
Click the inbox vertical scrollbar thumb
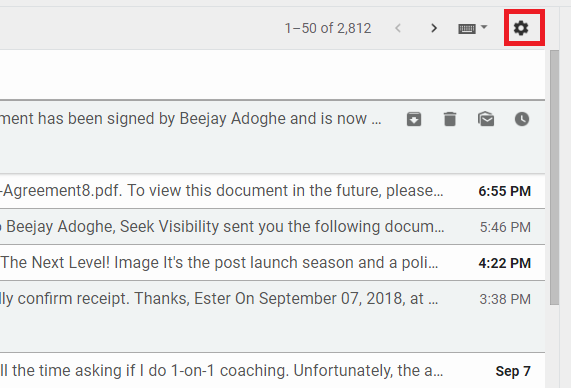coord(554,178)
